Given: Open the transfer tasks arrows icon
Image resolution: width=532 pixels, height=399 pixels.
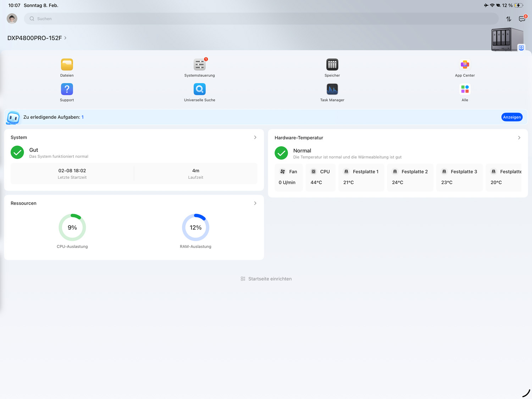Looking at the screenshot, I should [509, 19].
